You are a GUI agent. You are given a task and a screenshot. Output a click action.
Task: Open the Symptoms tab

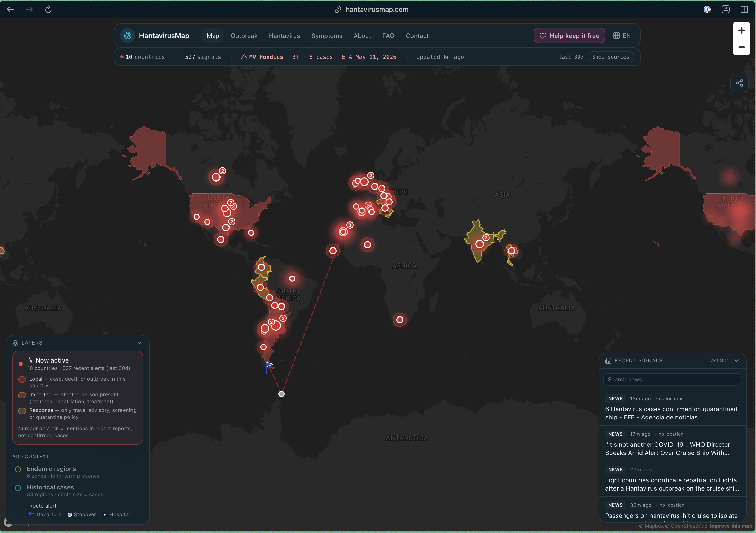pyautogui.click(x=327, y=36)
